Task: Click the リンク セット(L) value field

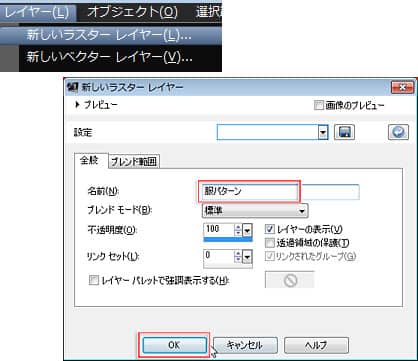Action: [218, 256]
